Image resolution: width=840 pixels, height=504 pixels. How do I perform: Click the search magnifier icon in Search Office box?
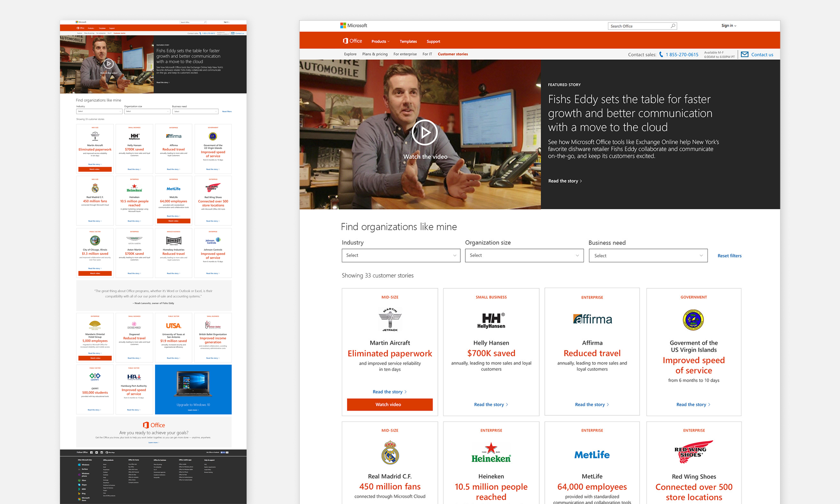(673, 26)
